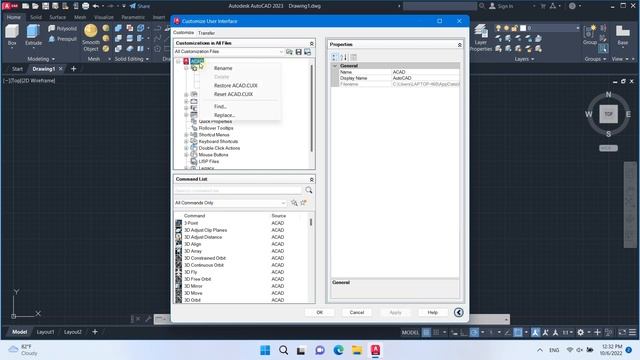
Task: Click the find command or text icon
Action: [294, 203]
